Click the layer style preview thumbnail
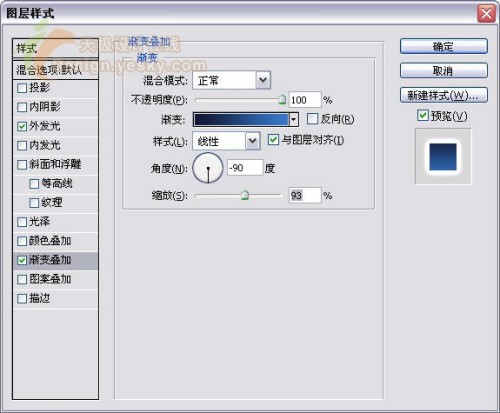 (x=443, y=156)
